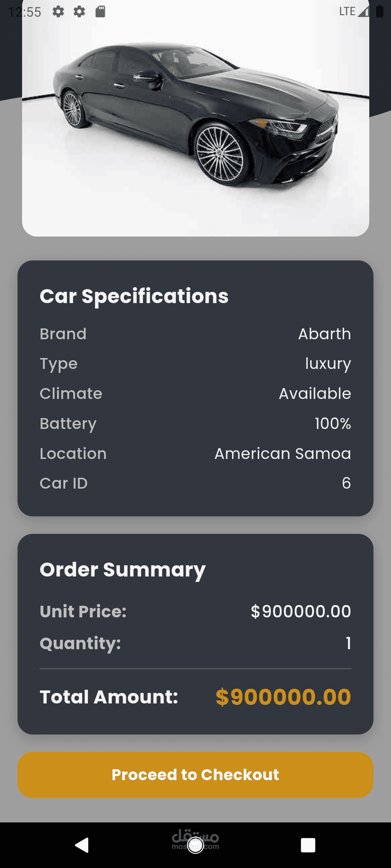The image size is (391, 868).
Task: Tap the Climate Available value
Action: click(x=315, y=393)
